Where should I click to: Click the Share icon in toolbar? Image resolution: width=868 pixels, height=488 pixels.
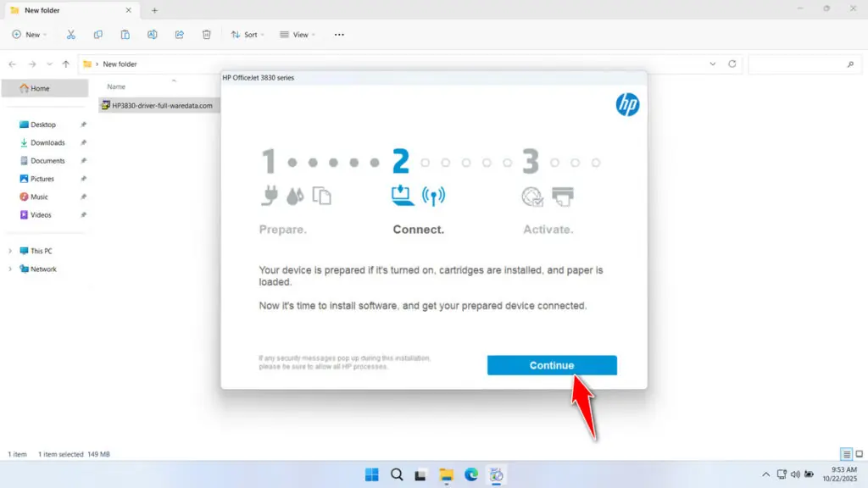pyautogui.click(x=180, y=35)
